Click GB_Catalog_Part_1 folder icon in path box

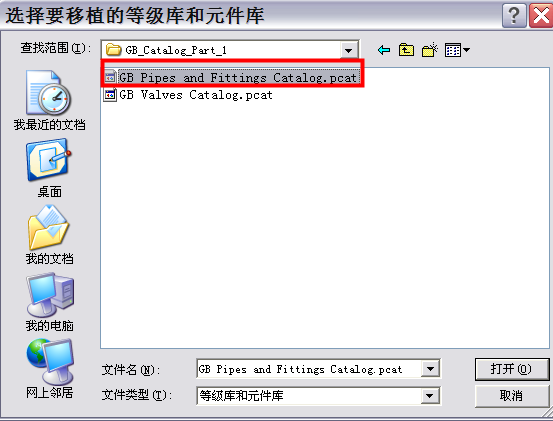(114, 50)
